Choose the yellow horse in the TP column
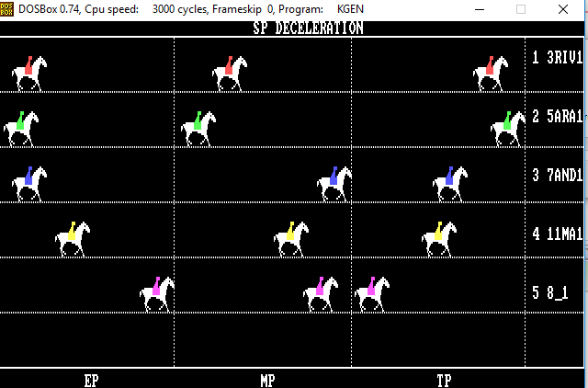 point(439,239)
